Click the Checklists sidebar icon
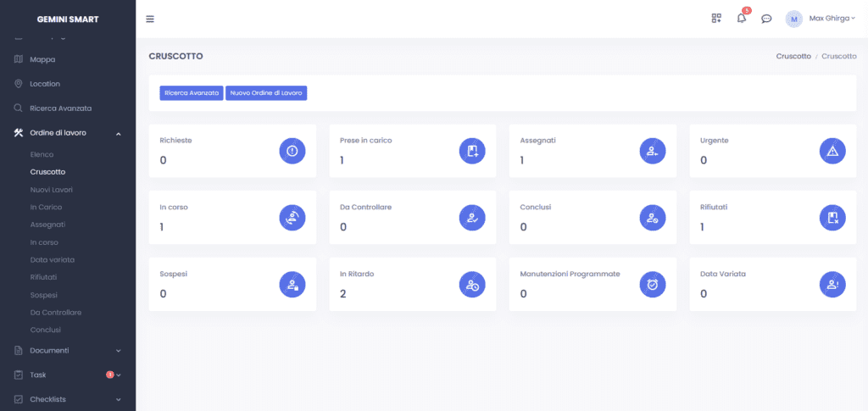The height and width of the screenshot is (411, 868). [19, 399]
